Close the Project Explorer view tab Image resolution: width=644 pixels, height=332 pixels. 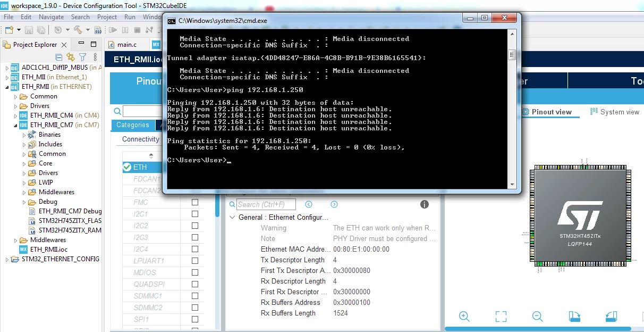pyautogui.click(x=64, y=45)
